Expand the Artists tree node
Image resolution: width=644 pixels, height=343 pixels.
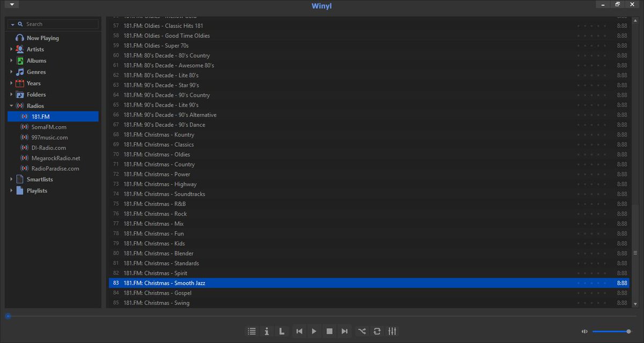(x=11, y=49)
